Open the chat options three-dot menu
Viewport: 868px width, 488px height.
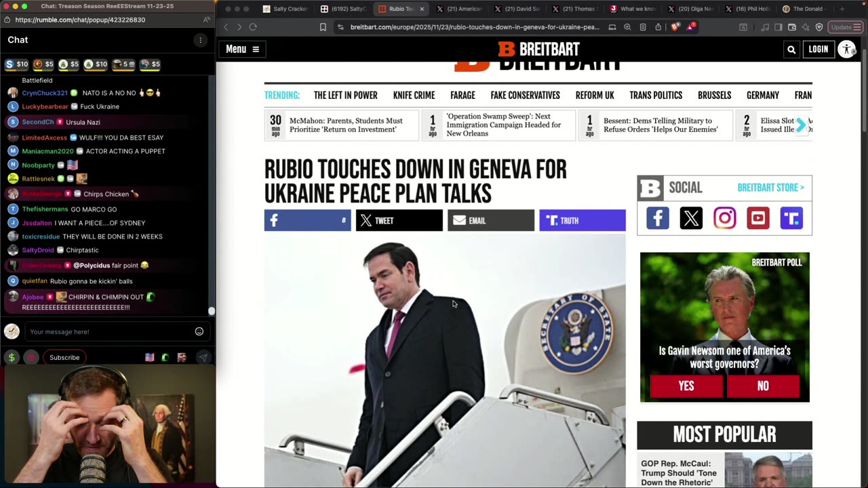[200, 40]
